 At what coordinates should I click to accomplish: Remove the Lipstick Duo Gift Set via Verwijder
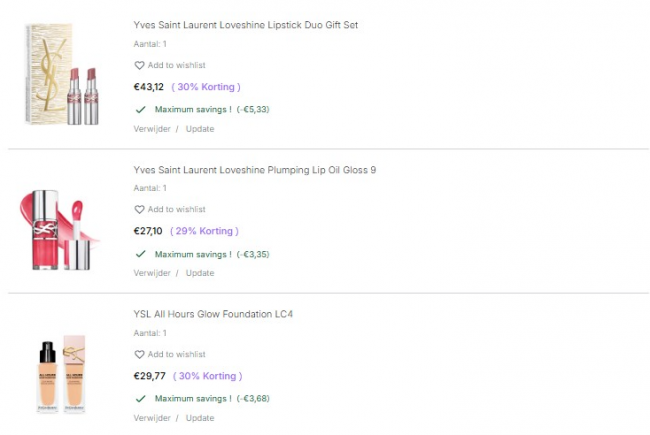click(x=152, y=129)
